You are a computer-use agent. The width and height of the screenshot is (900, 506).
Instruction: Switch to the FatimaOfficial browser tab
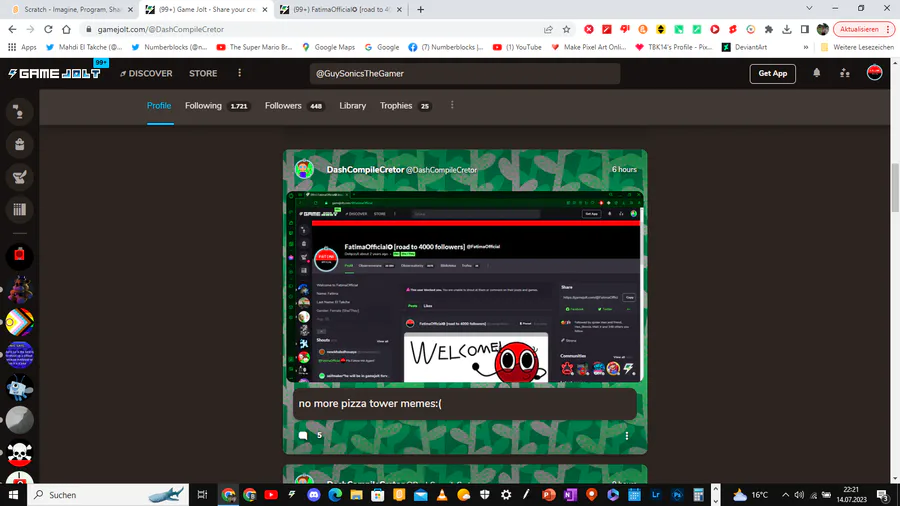(341, 10)
